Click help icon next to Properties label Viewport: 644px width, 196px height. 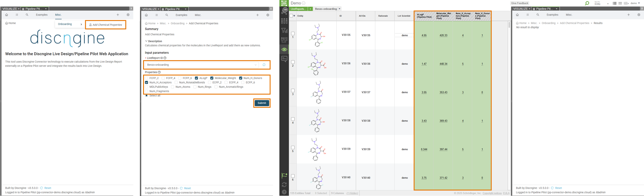[x=159, y=72]
